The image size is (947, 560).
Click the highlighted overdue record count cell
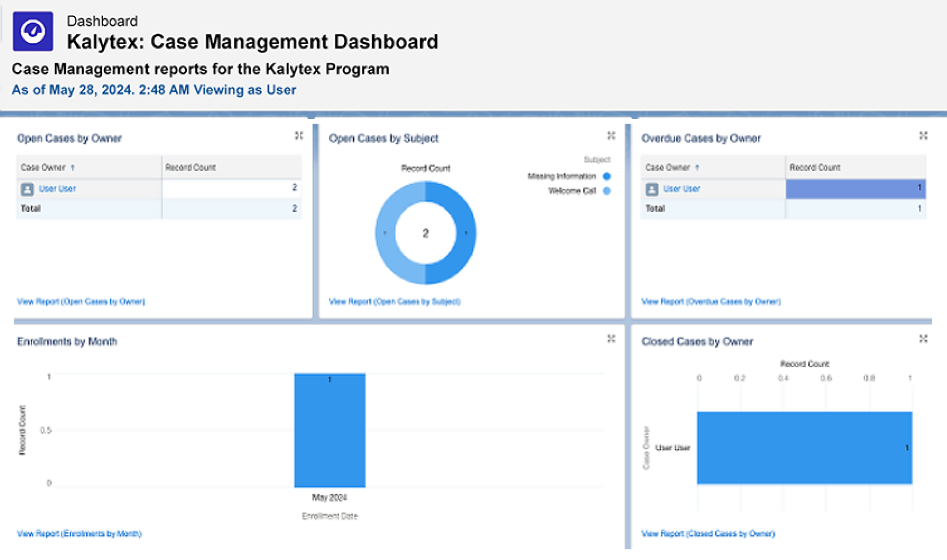coord(855,188)
